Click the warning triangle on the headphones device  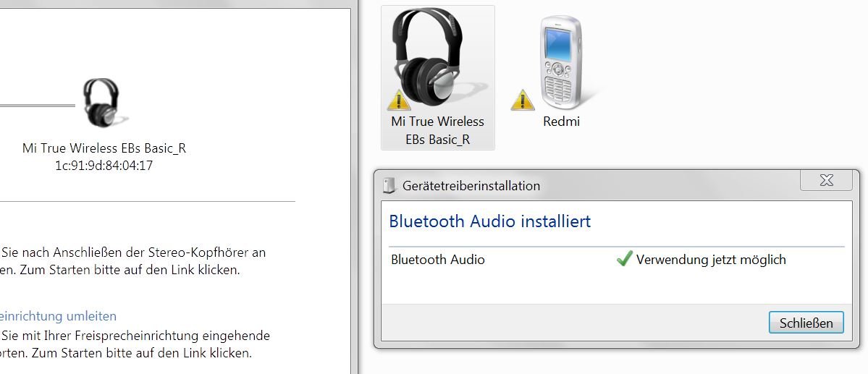399,100
